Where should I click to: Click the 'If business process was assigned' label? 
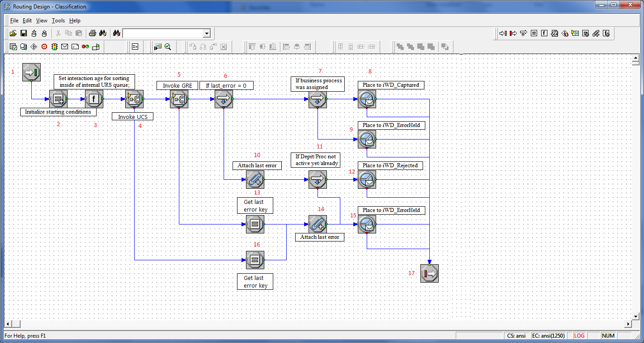pyautogui.click(x=318, y=84)
